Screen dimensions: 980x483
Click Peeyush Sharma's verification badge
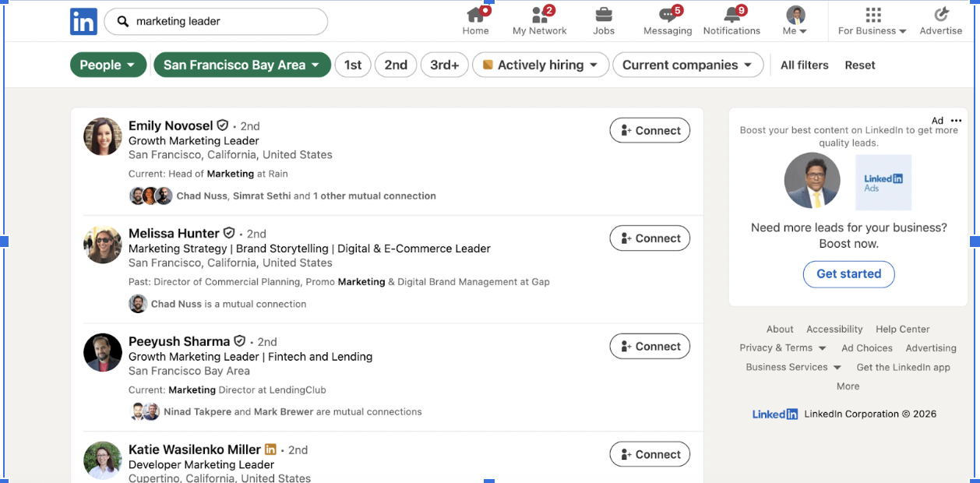click(x=240, y=341)
